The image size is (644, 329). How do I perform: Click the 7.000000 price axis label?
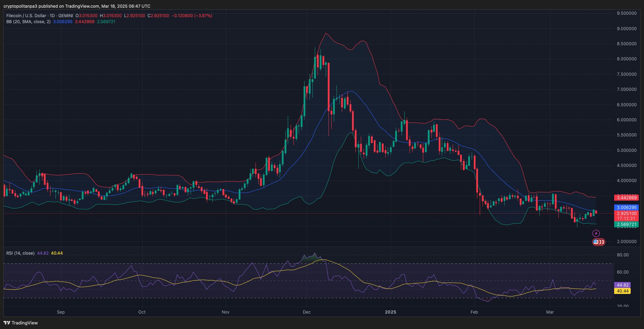coord(627,89)
